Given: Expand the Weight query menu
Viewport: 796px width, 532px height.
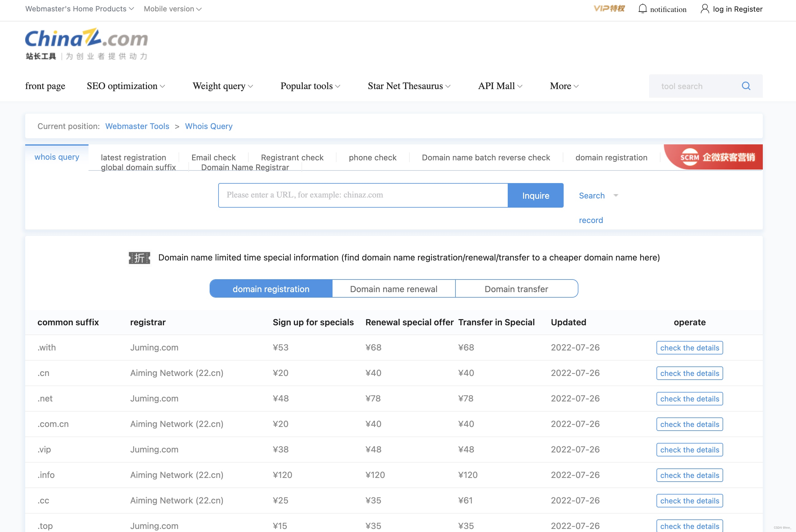Looking at the screenshot, I should (x=223, y=86).
